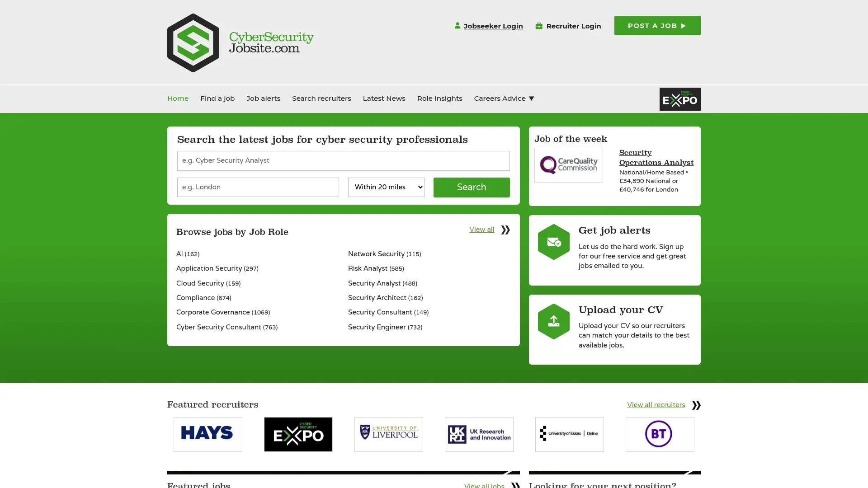
Task: Click the job alerts envelope hexagon icon
Action: pos(554,242)
